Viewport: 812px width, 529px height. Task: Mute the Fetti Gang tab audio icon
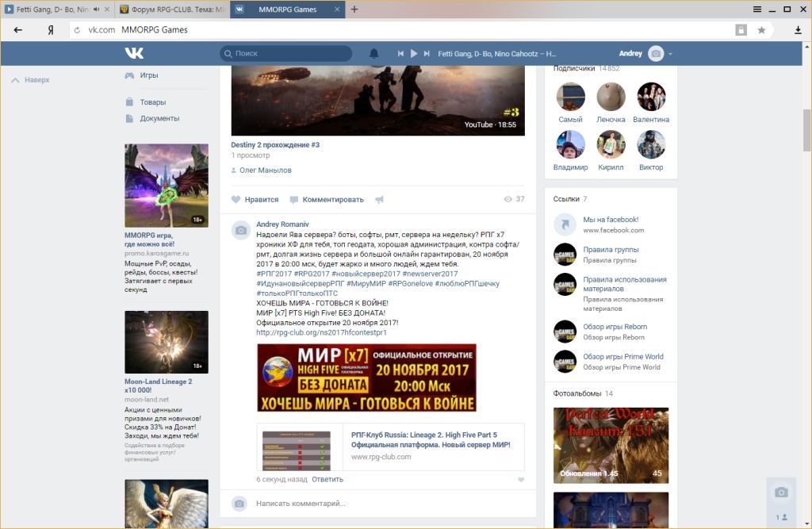(96, 10)
